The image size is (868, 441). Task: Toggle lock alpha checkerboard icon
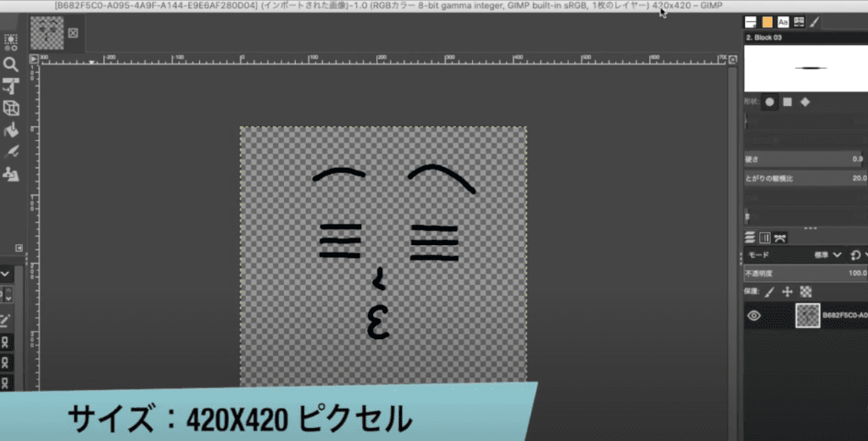[806, 291]
